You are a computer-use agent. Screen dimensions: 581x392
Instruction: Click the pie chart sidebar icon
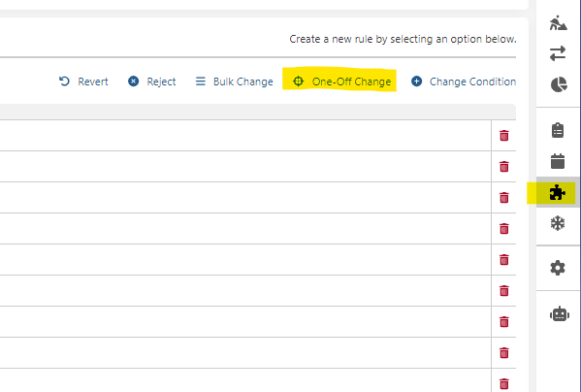point(559,84)
